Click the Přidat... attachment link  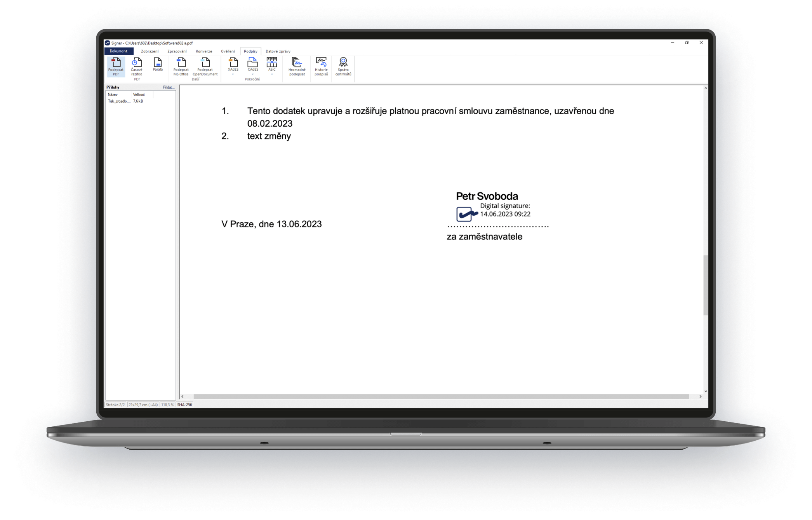point(169,87)
